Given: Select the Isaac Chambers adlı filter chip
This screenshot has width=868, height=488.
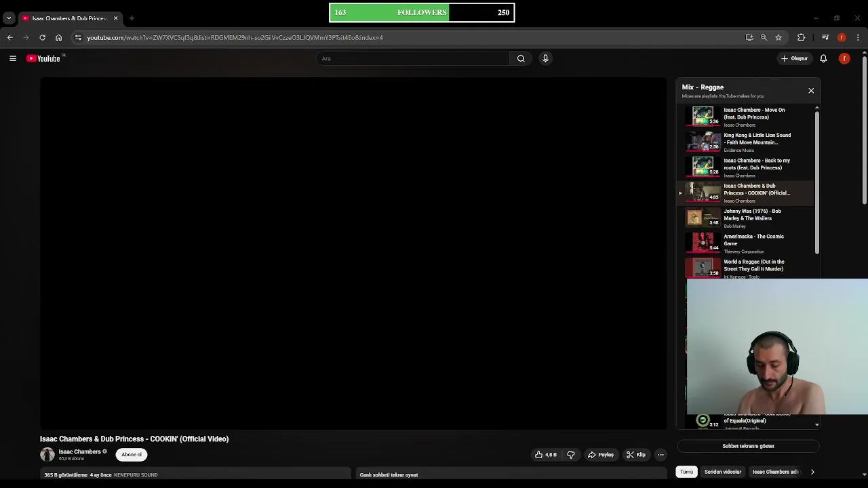Looking at the screenshot, I should (x=775, y=472).
